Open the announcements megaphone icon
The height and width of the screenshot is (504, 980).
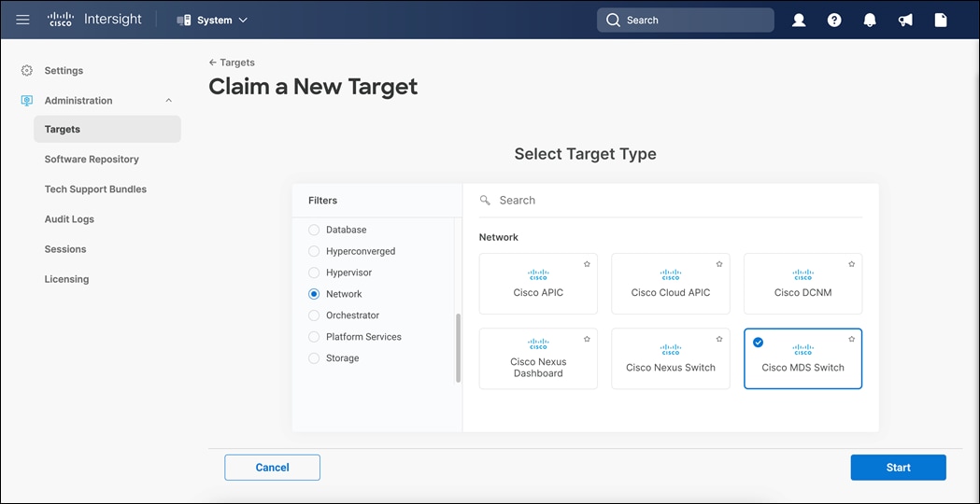coord(905,21)
